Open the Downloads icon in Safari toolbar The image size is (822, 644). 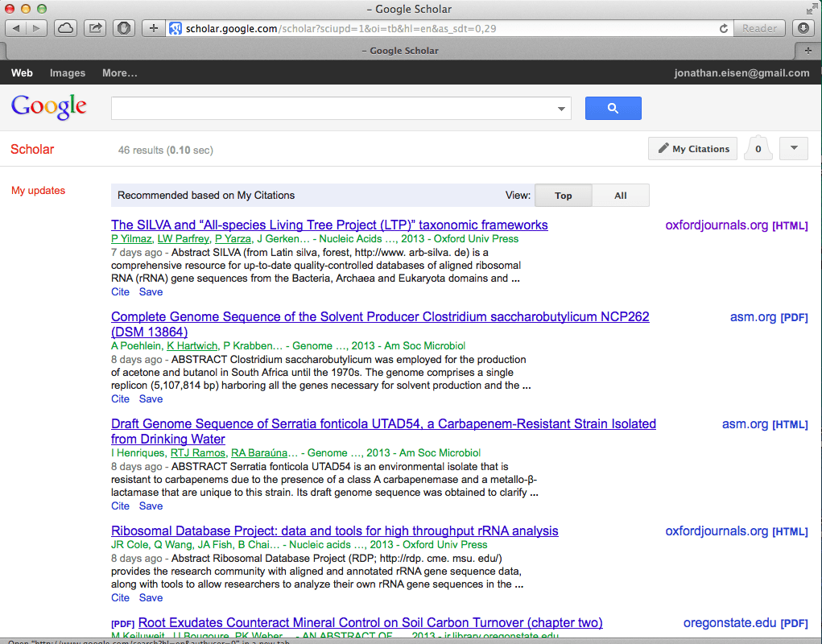click(803, 28)
